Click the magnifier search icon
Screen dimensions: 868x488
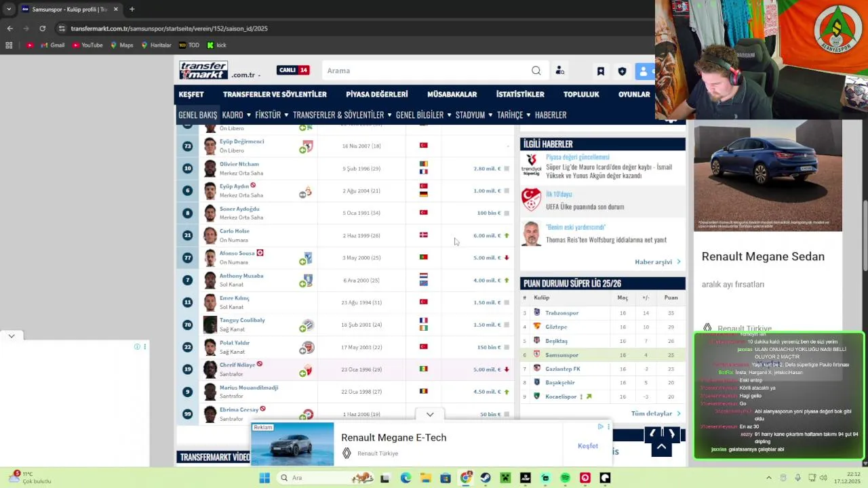536,70
